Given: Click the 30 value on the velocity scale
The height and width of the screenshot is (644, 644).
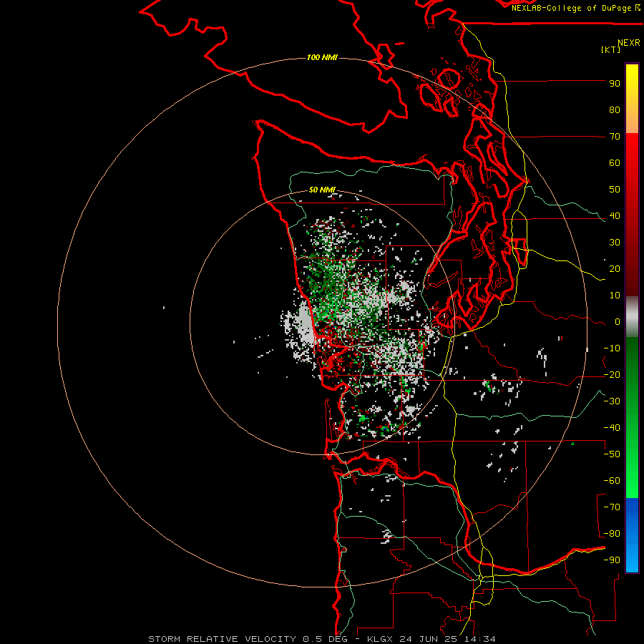Looking at the screenshot, I should (615, 243).
